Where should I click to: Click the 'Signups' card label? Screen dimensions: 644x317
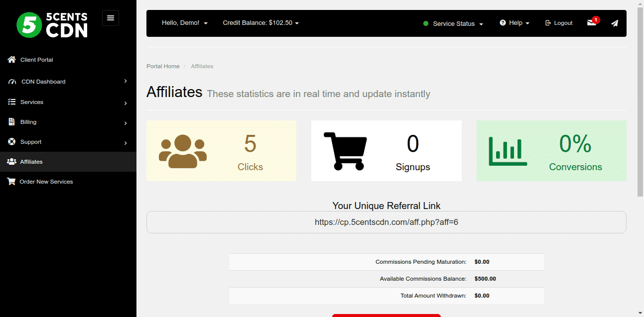[413, 167]
